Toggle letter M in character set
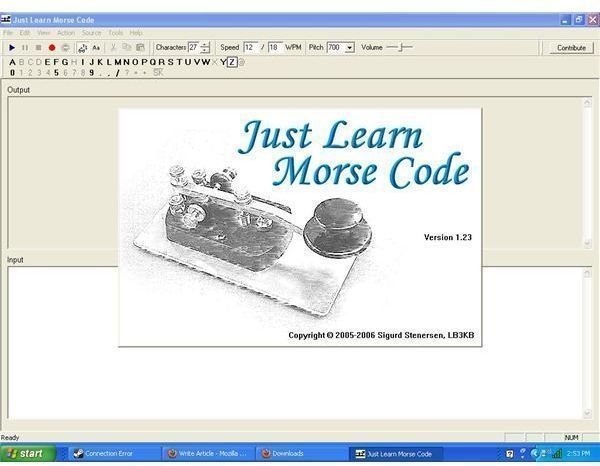Screen dimensions: 600x466 click(118, 62)
